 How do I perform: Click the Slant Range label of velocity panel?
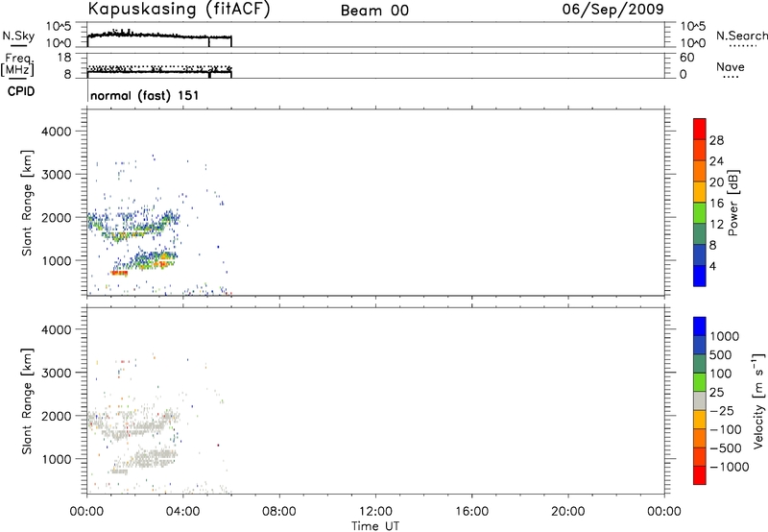(x=27, y=401)
